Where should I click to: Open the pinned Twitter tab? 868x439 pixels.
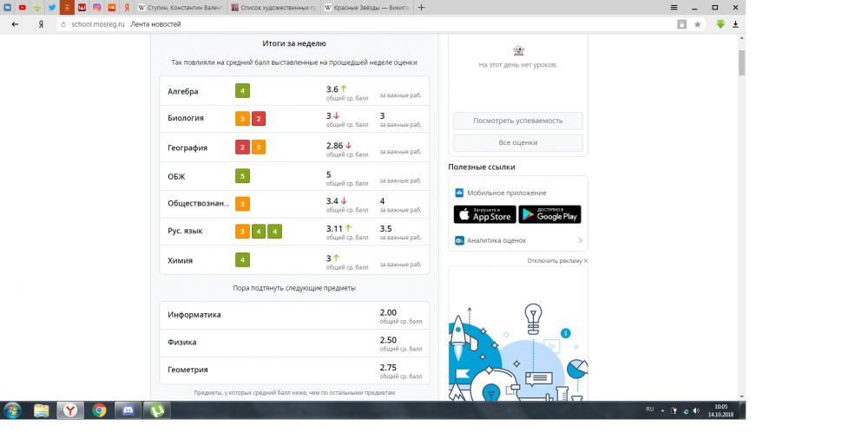[x=50, y=7]
